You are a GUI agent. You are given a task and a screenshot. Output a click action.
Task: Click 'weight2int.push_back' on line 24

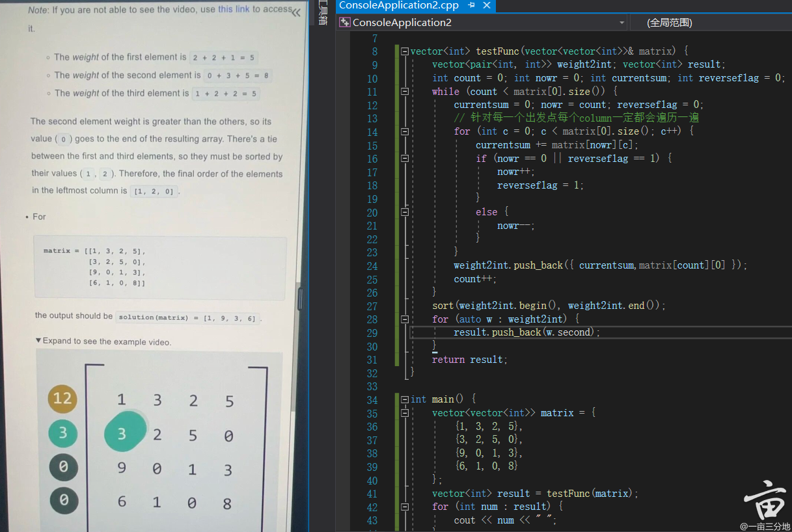pos(509,265)
